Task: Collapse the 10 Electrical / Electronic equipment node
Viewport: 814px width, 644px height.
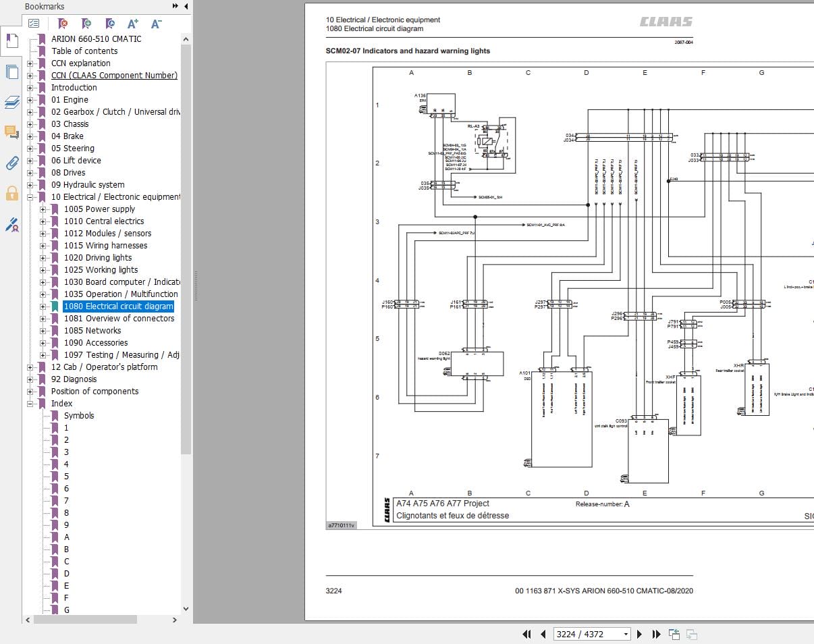Action: (x=30, y=197)
